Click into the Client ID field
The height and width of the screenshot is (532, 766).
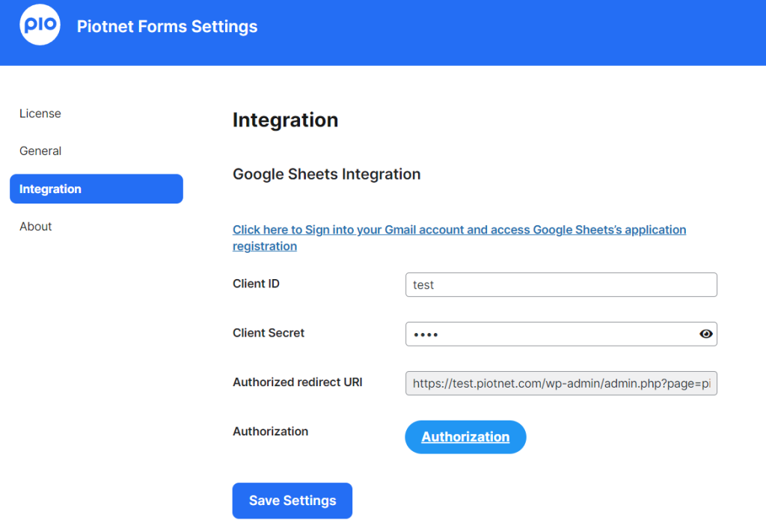coord(561,284)
